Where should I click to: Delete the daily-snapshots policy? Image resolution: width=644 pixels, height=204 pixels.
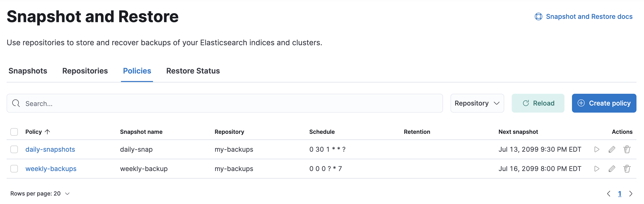tap(627, 149)
